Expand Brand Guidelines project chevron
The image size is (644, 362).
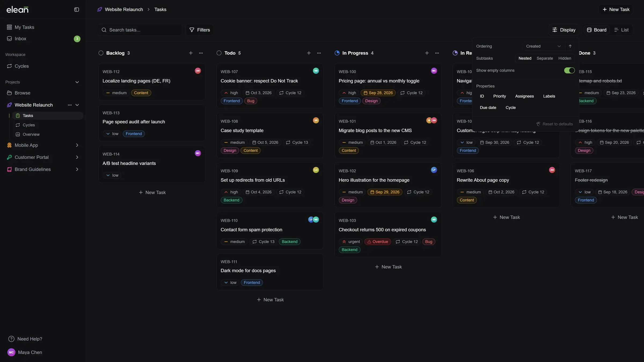tap(77, 169)
